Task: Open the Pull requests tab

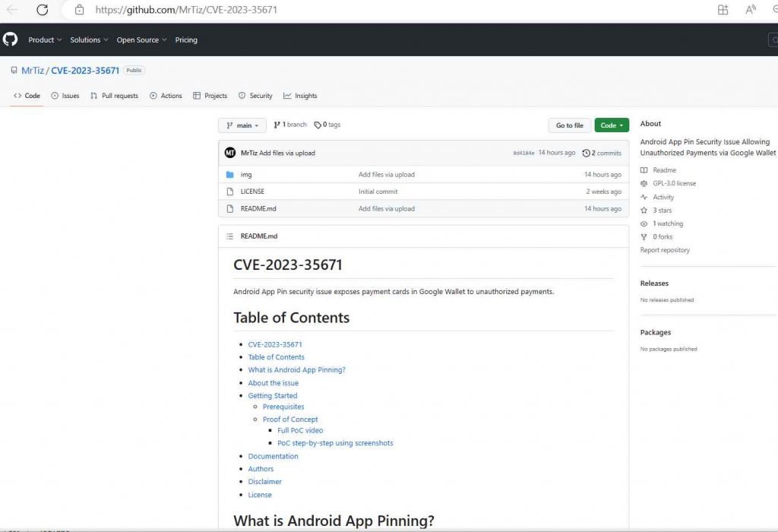Action: 114,96
